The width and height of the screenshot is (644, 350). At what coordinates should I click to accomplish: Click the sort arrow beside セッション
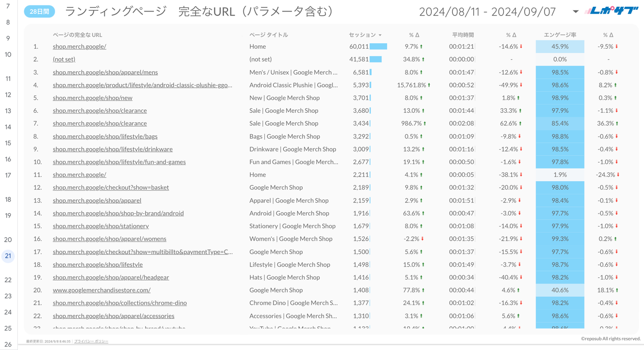(x=380, y=35)
